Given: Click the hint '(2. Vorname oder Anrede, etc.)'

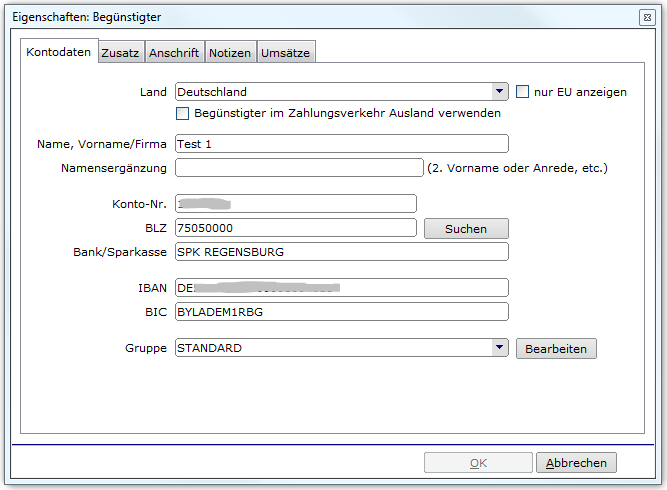Looking at the screenshot, I should pos(517,168).
